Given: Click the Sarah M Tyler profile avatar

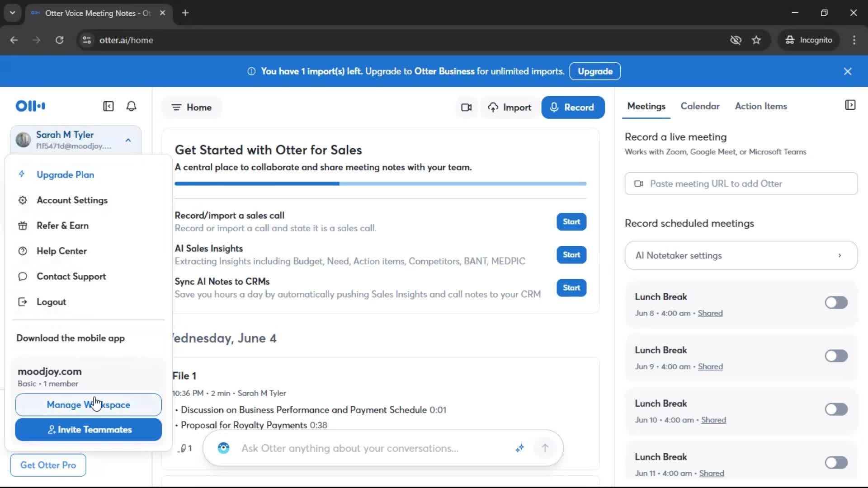Looking at the screenshot, I should click(23, 140).
